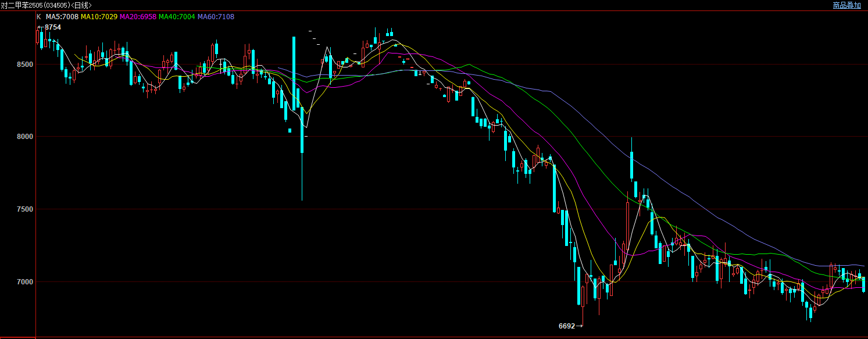
Task: Click the 8000 price axis label
Action: click(24, 137)
